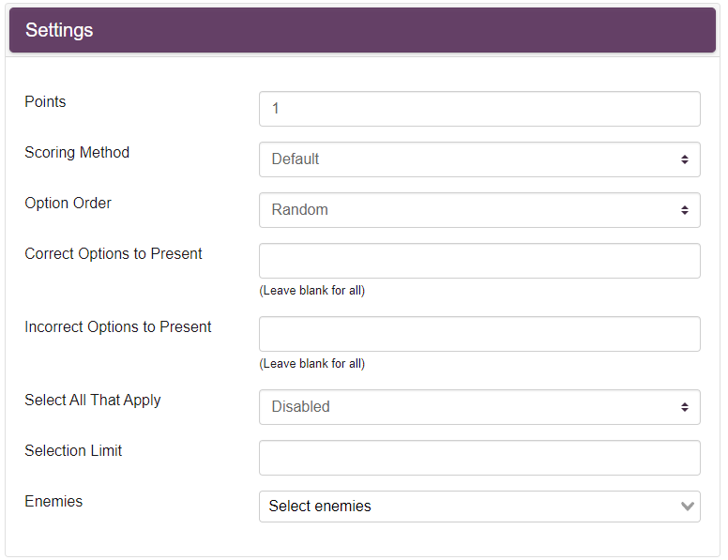Focus the Points input field
Image resolution: width=728 pixels, height=560 pixels.
(479, 109)
